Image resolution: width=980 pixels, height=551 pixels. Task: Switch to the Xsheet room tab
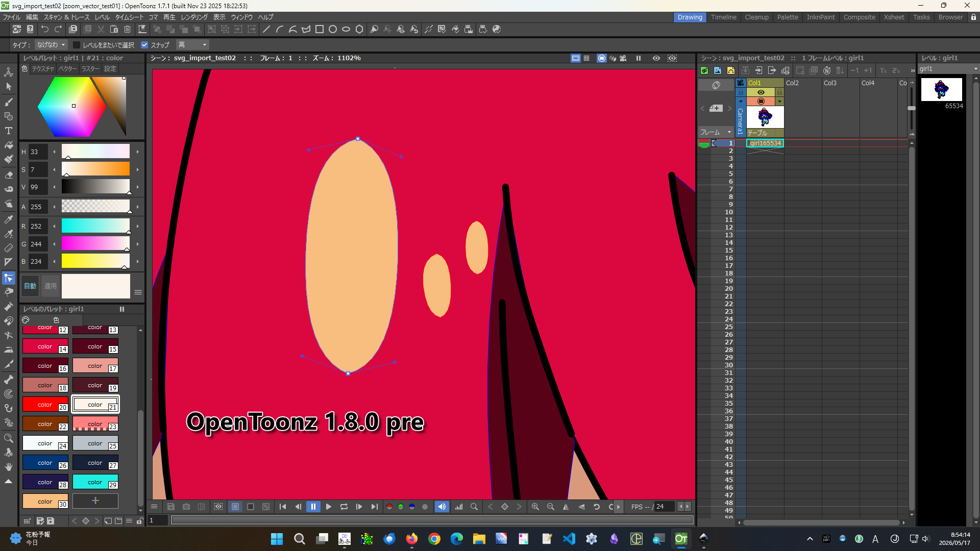click(894, 17)
